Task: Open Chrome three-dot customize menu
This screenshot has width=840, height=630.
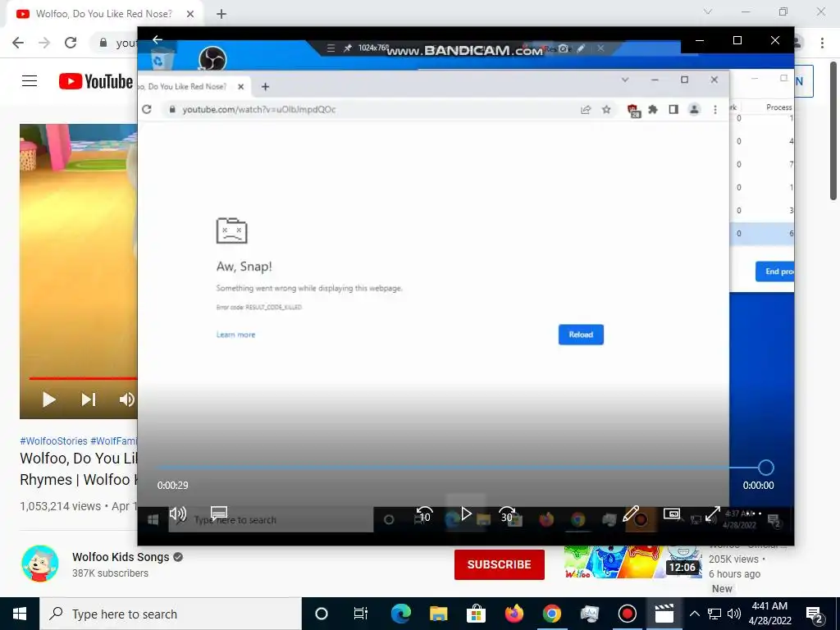Action: click(822, 43)
